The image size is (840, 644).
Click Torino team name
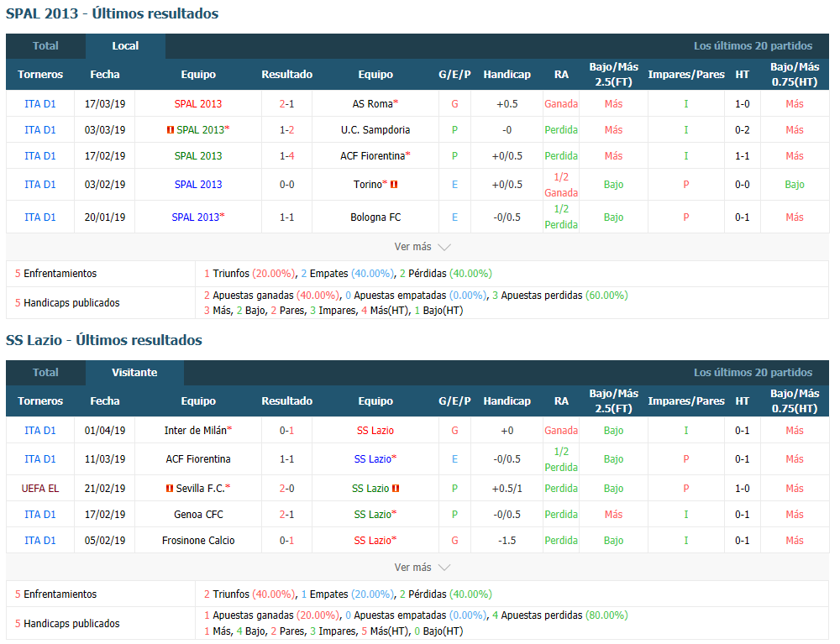[368, 185]
